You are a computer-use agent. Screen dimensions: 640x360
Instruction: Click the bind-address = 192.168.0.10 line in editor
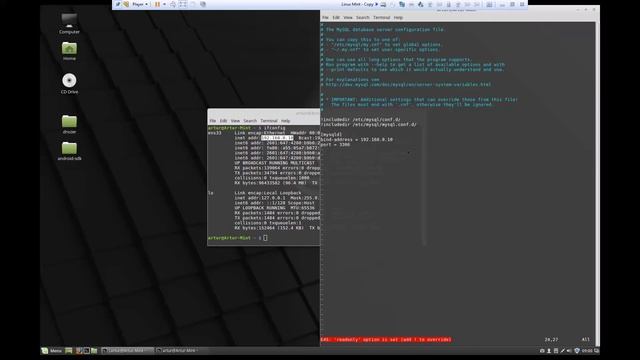tap(357, 140)
